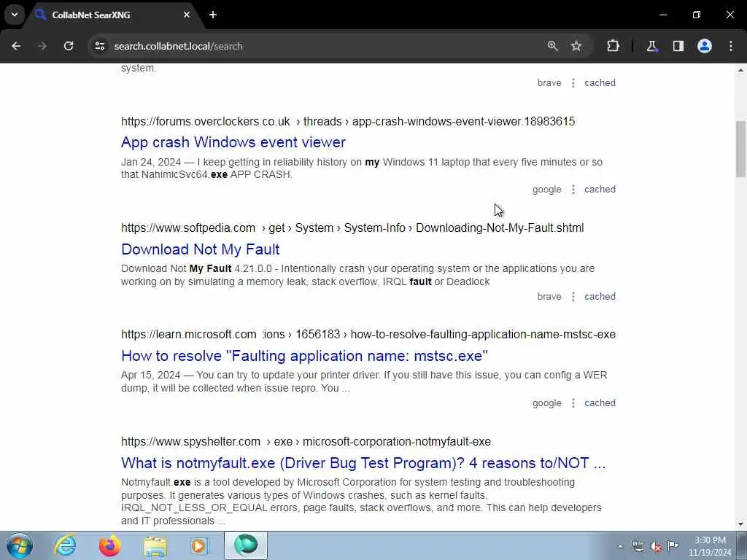The height and width of the screenshot is (560, 747).
Task: Click the active browser icon in taskbar
Action: point(246,545)
